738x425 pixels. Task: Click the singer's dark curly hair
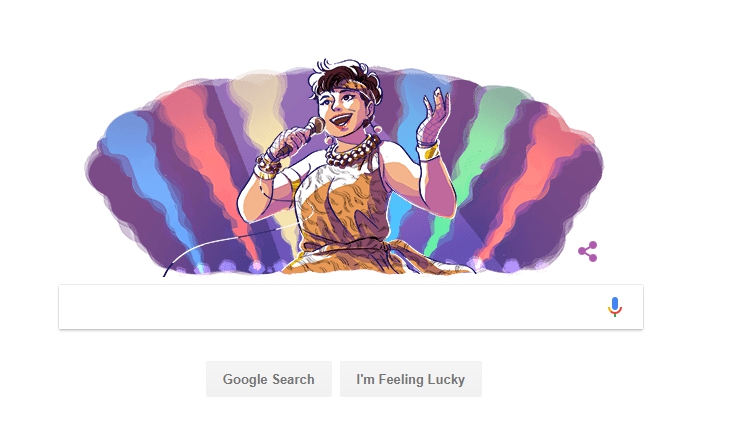coord(346,75)
